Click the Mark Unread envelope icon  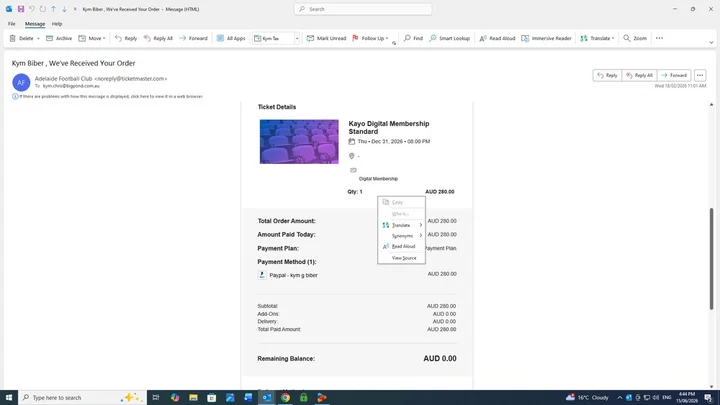coord(310,38)
